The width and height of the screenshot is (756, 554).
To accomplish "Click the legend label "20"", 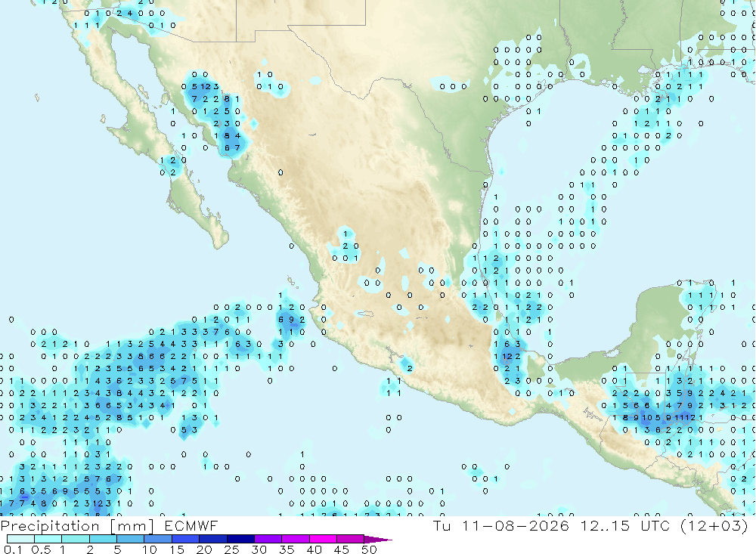I will coord(204,549).
